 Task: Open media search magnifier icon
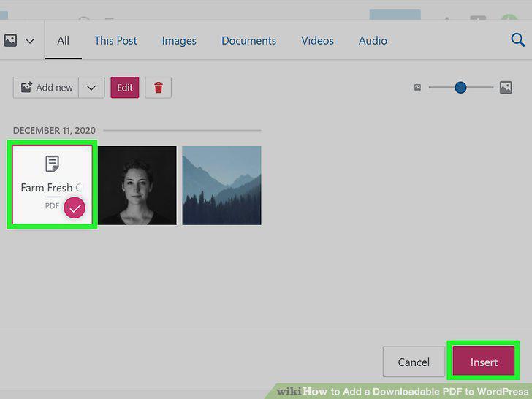(x=517, y=40)
